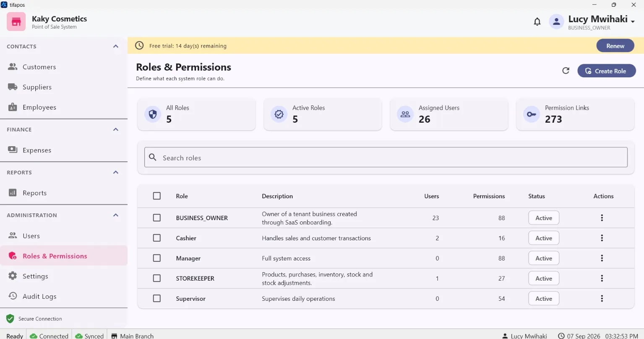This screenshot has height=339, width=644.
Task: Check the BUSINESS_OWNER role checkbox
Action: pos(157,218)
